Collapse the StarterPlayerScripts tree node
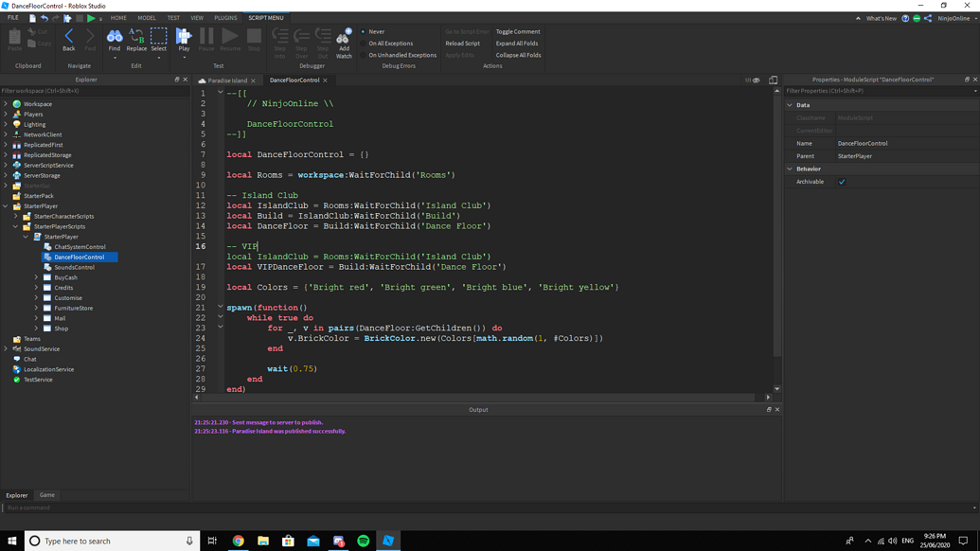The height and width of the screenshot is (551, 980). pyautogui.click(x=16, y=226)
